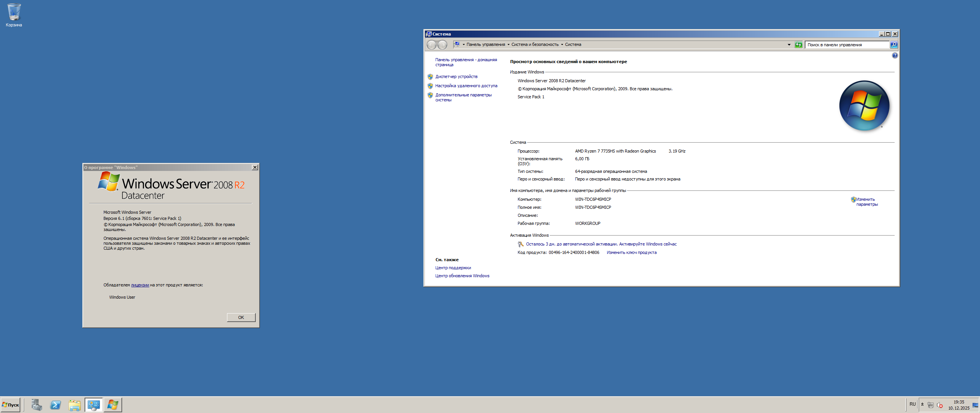Show hidden tray icons arrow

coord(922,405)
